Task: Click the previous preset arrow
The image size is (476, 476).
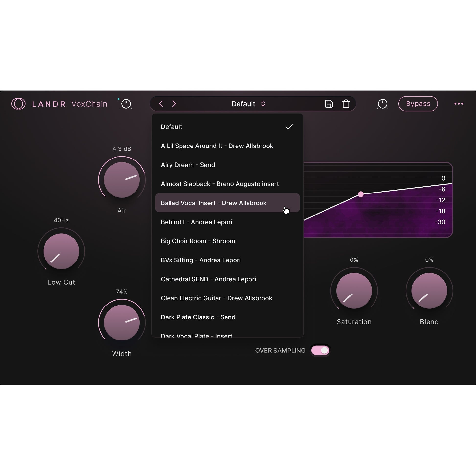Action: [161, 104]
